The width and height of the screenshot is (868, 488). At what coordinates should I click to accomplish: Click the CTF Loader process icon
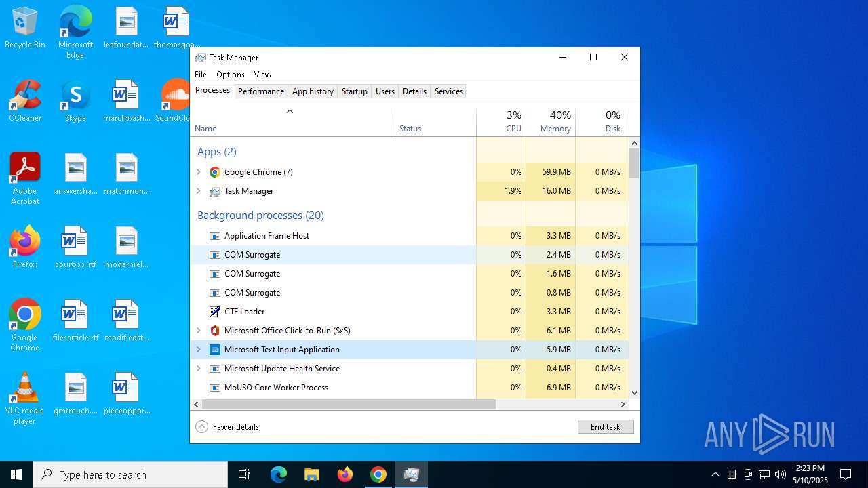pos(215,312)
